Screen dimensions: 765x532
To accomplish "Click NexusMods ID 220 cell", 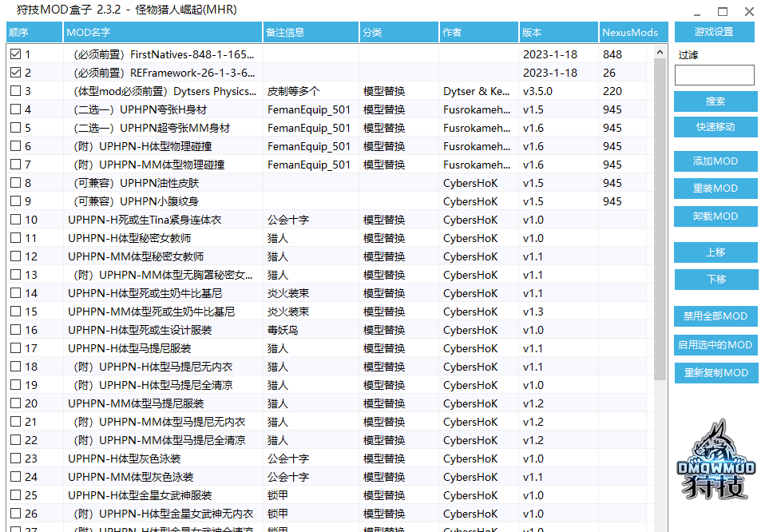I will pyautogui.click(x=612, y=91).
